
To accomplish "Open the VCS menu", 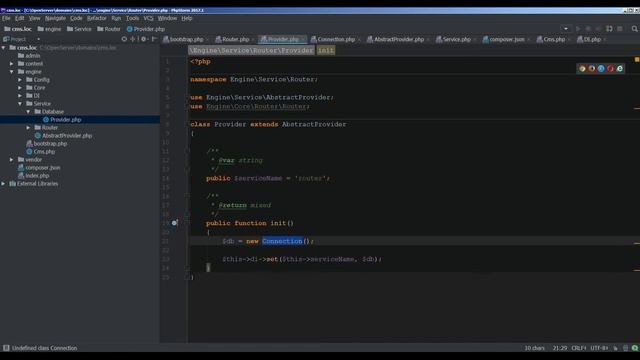I will click(149, 18).
